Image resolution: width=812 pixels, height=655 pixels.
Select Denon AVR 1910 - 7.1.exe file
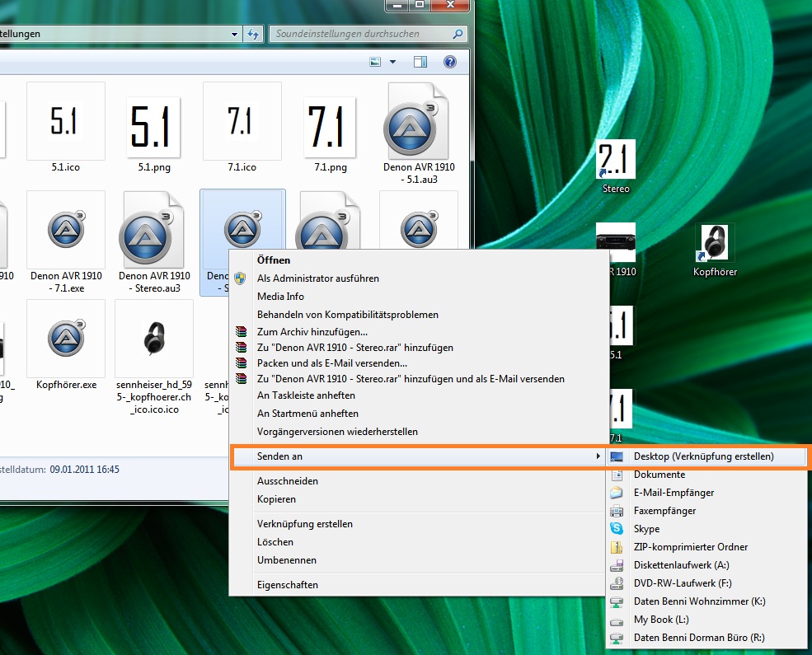pos(66,242)
